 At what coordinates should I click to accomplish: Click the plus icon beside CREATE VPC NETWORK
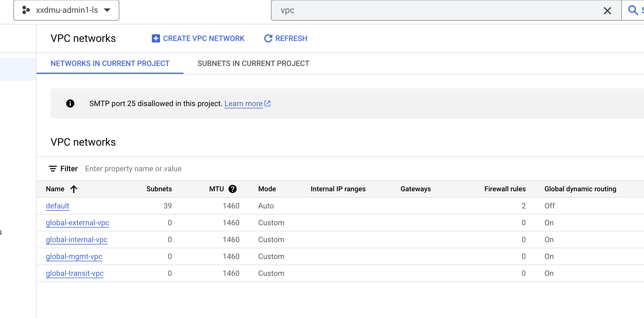point(156,38)
